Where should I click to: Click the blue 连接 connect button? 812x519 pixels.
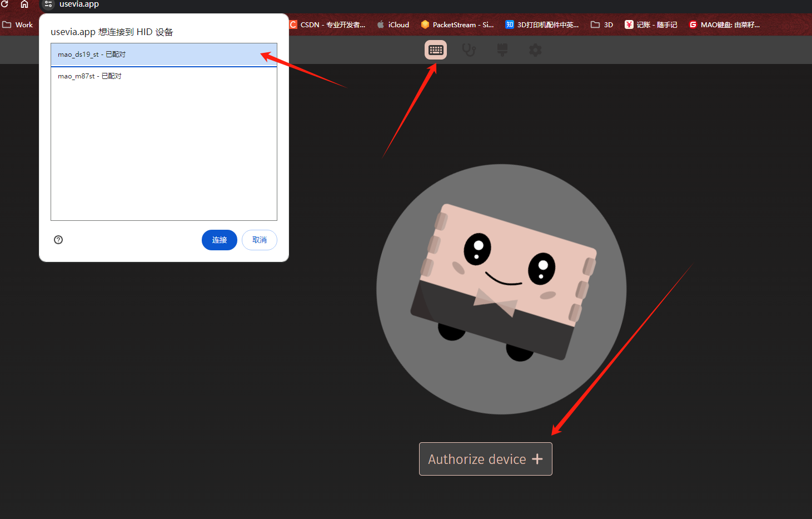pyautogui.click(x=220, y=240)
